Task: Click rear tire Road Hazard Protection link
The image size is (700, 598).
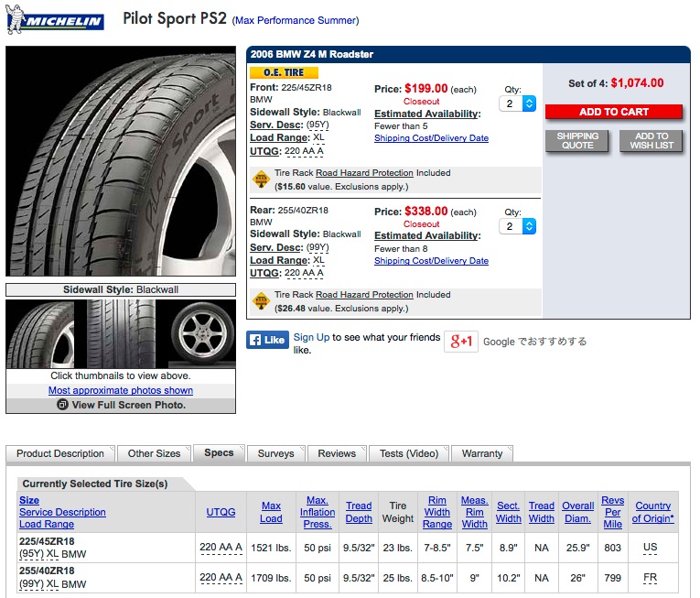Action: 364,295
